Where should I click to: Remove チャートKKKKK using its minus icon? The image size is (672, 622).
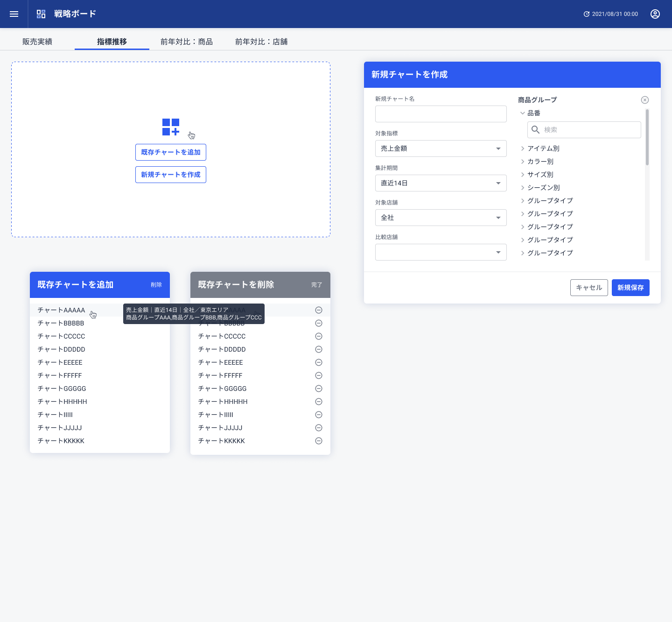tap(319, 441)
